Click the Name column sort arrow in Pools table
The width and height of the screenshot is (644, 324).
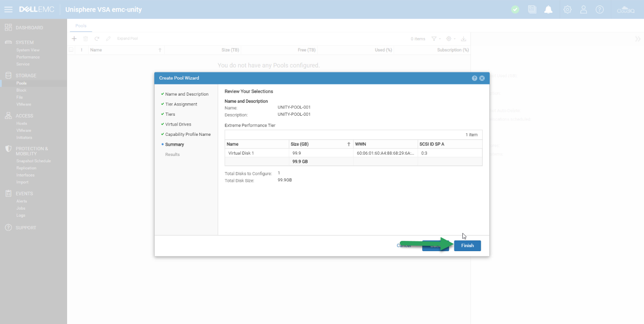click(x=160, y=50)
